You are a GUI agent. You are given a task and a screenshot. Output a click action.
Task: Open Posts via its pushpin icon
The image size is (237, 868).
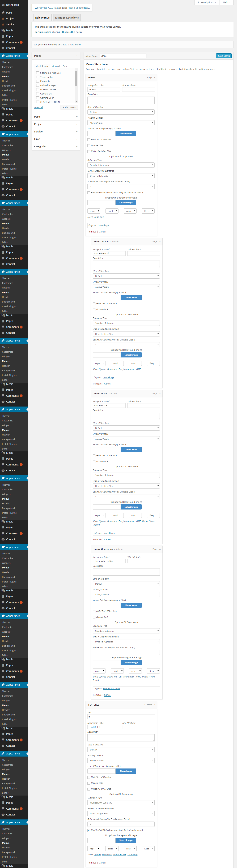coord(3,13)
